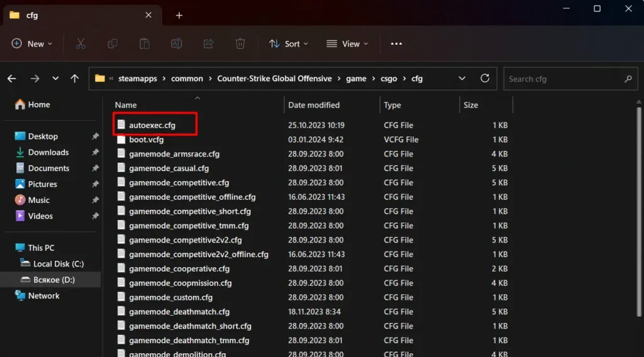Screen dimensions: 644x357
Task: Go up one folder level arrow
Action: (x=74, y=79)
